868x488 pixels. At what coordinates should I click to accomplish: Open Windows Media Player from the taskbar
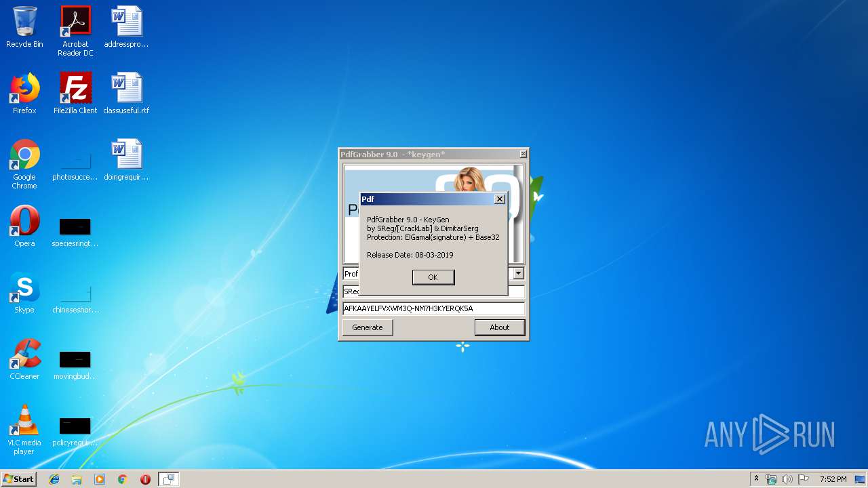tap(100, 479)
